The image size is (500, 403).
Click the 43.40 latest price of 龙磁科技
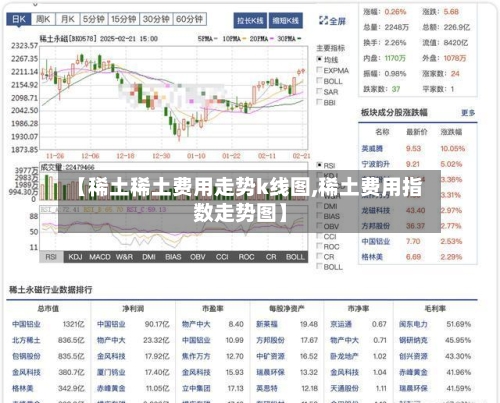coord(415,210)
